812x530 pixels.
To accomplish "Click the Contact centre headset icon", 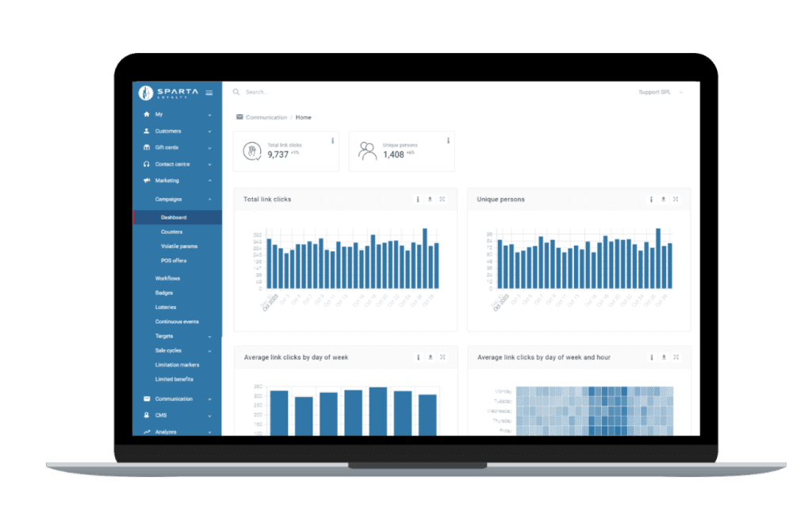I will (x=147, y=164).
